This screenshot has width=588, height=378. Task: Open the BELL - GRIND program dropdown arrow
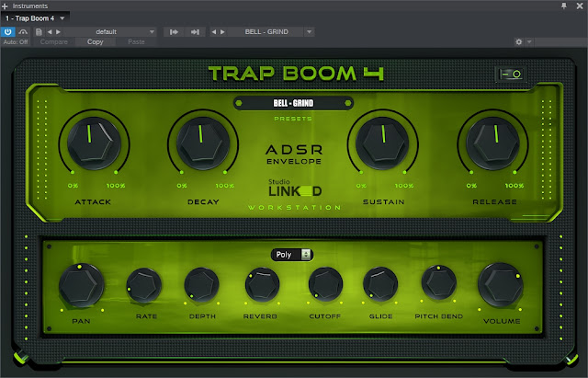310,32
